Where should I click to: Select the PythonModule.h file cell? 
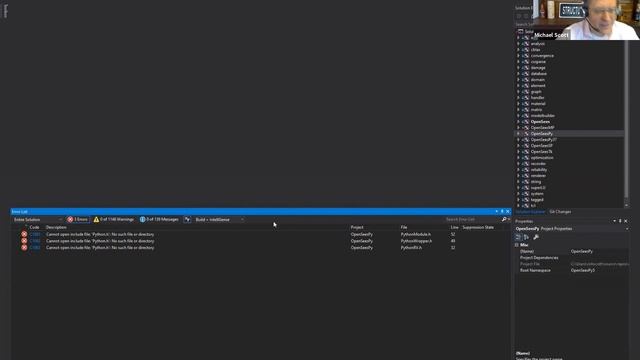click(416, 234)
